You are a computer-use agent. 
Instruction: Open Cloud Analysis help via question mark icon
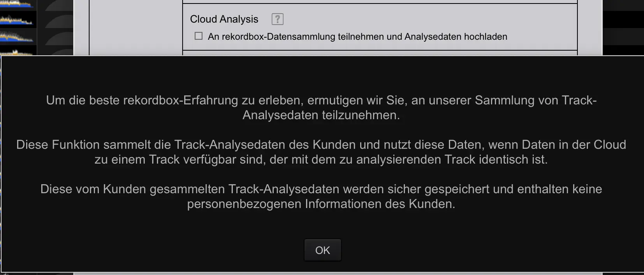click(278, 19)
